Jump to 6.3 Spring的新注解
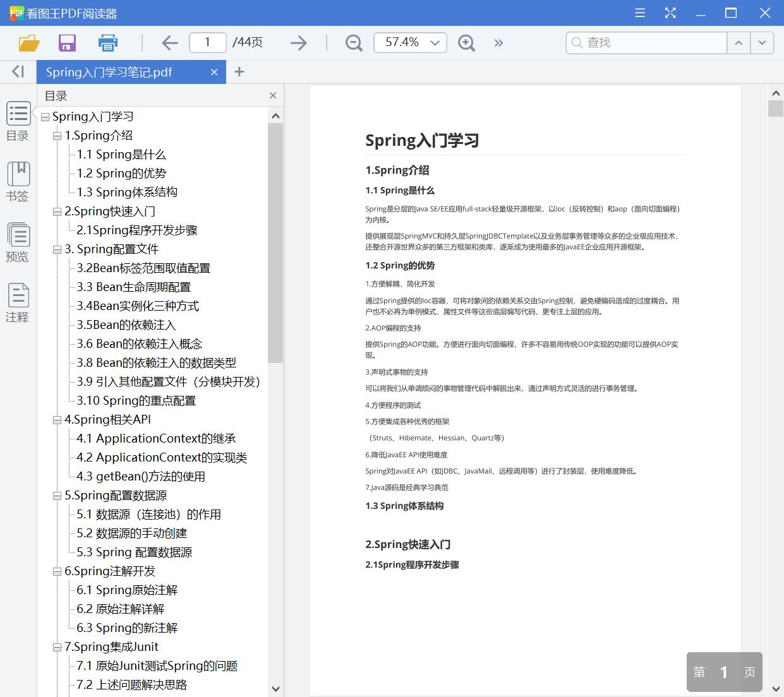The height and width of the screenshot is (697, 784). point(127,628)
